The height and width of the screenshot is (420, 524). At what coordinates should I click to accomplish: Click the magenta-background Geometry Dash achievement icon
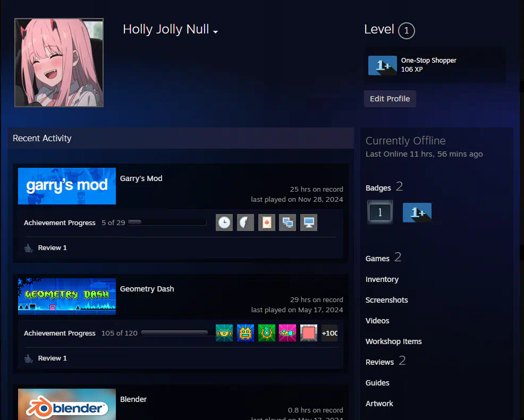pyautogui.click(x=288, y=333)
